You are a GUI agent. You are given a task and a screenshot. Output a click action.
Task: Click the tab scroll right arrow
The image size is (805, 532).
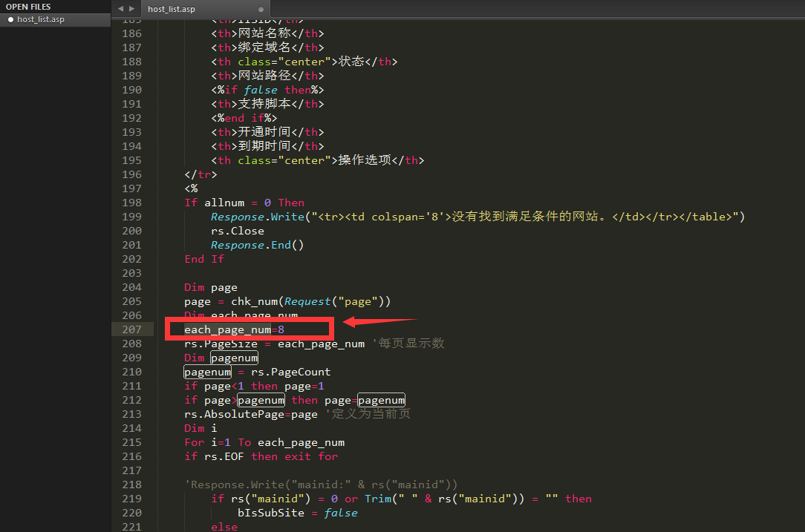[131, 8]
